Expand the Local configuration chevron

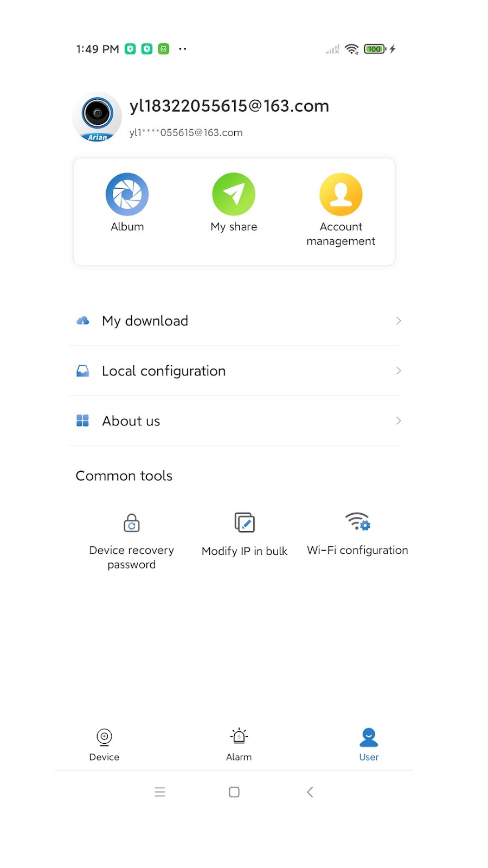click(399, 371)
